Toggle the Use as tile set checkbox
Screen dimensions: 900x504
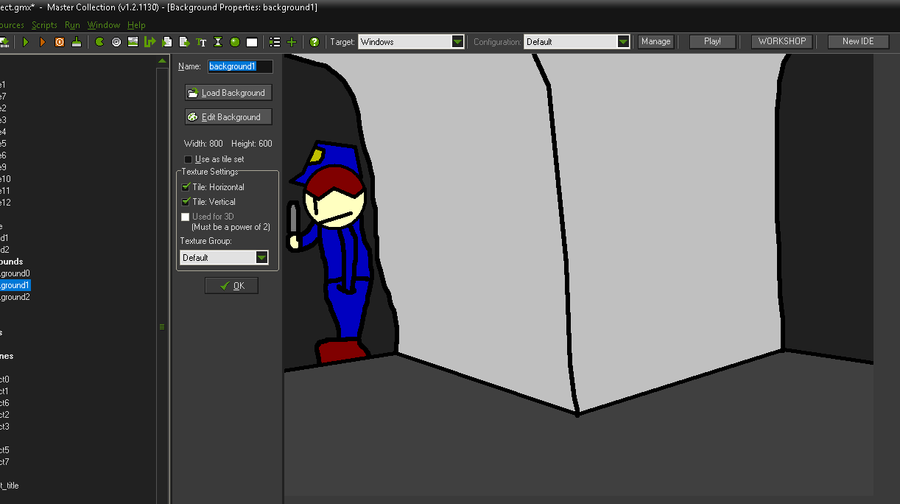(188, 159)
